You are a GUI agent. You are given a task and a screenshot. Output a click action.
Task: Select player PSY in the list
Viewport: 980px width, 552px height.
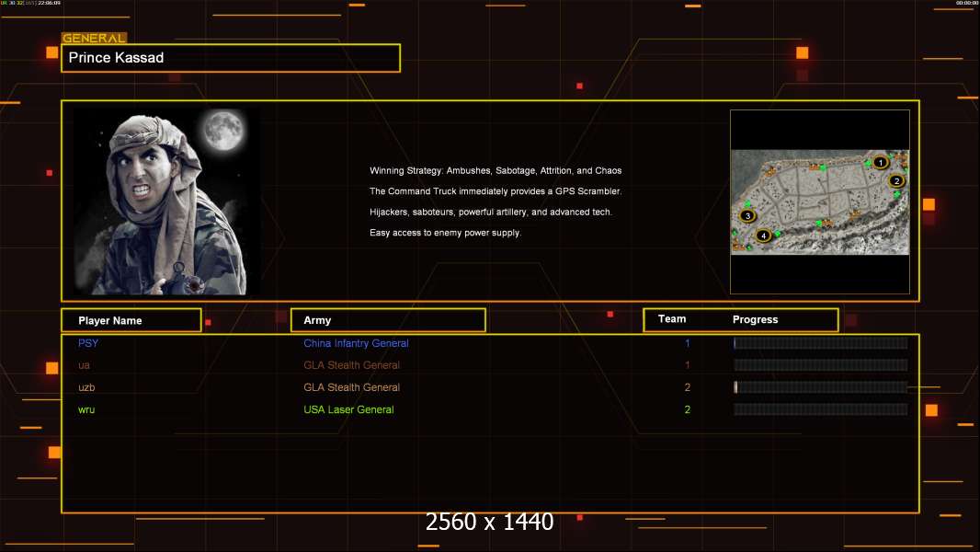88,343
